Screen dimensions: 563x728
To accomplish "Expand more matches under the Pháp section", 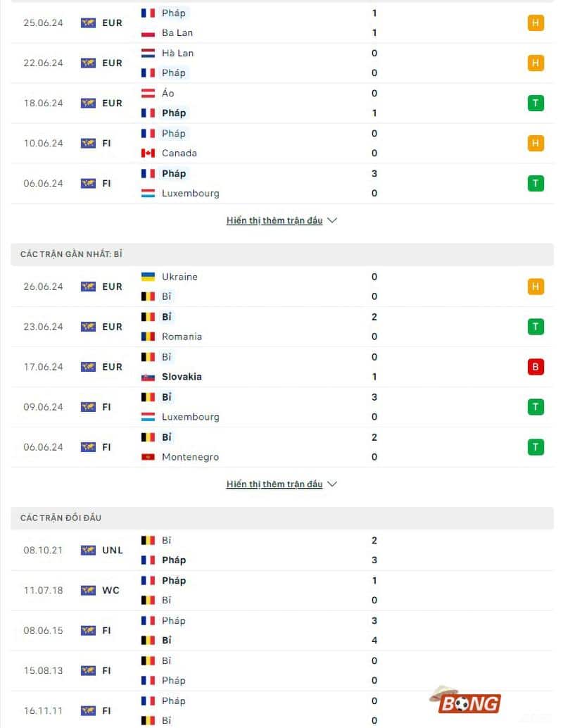I will coord(274,220).
